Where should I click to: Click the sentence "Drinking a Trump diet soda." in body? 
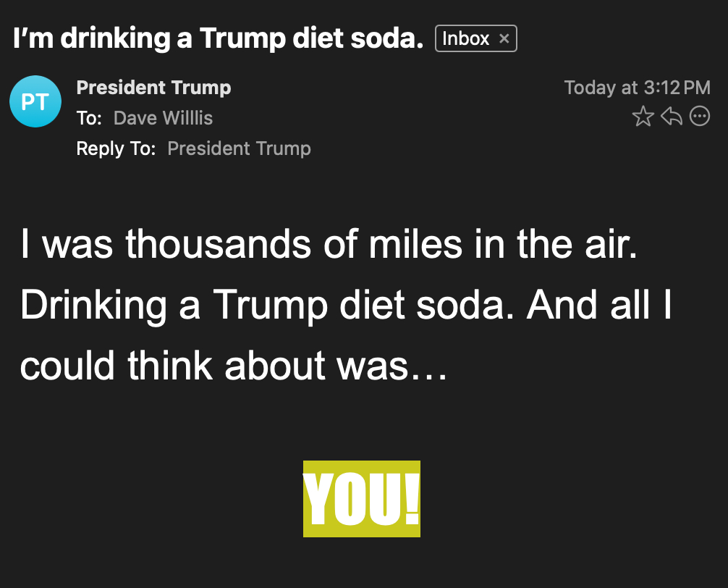click(x=268, y=306)
